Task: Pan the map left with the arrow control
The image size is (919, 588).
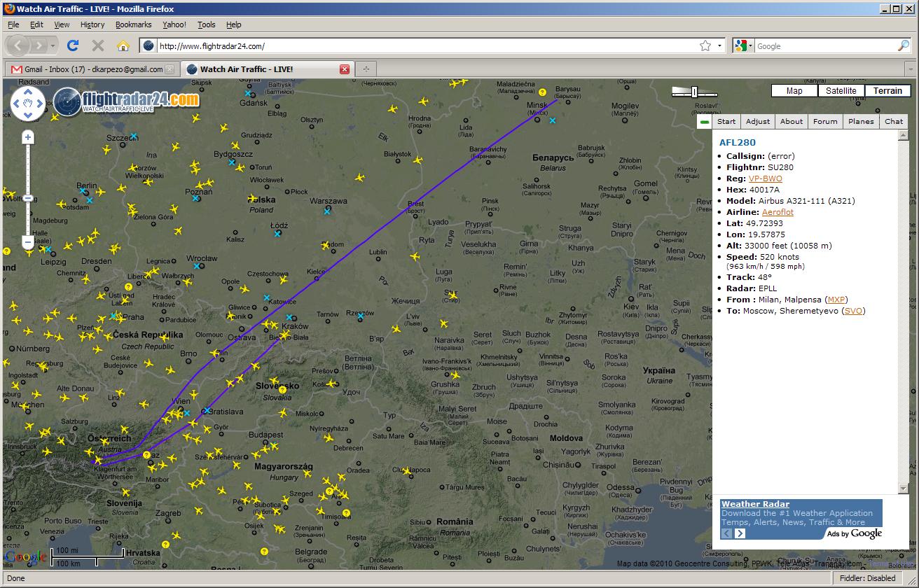Action: [16, 104]
